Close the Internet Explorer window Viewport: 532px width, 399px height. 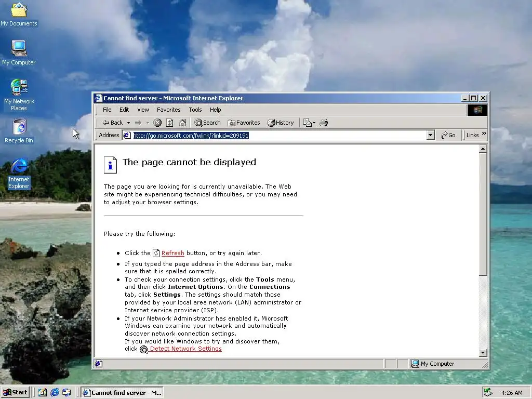(x=483, y=98)
